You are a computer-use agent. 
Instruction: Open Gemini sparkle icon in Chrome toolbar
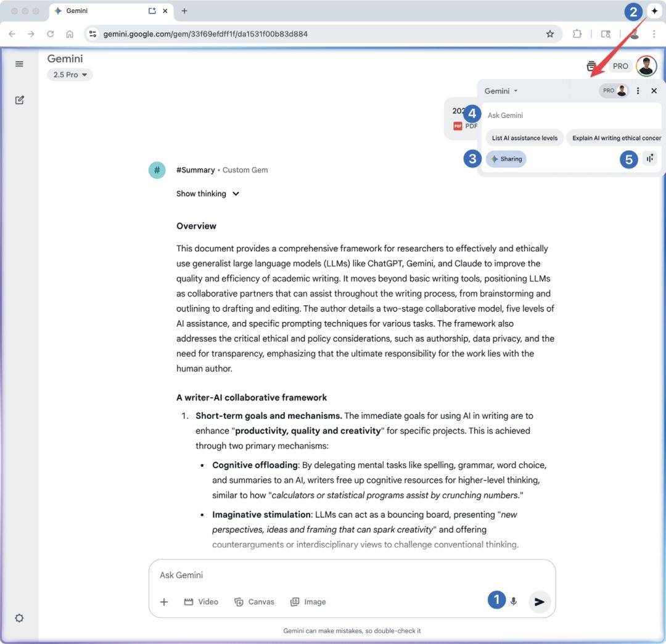click(x=654, y=11)
